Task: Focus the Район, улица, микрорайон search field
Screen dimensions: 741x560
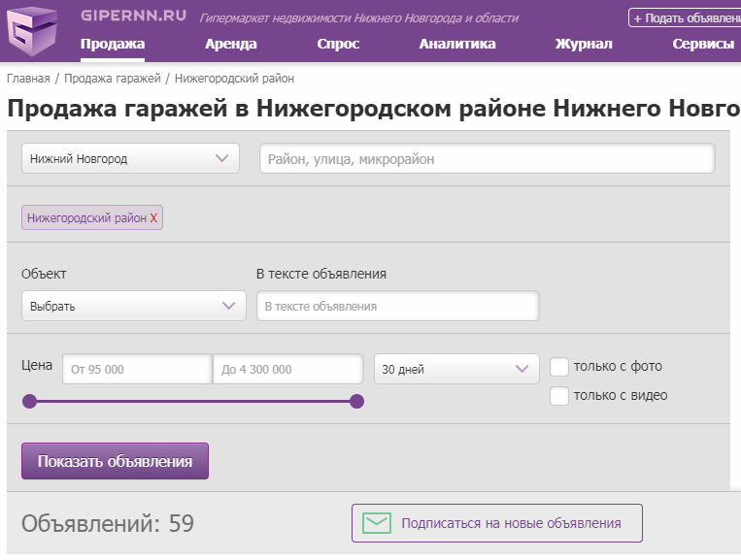Action: click(x=487, y=158)
